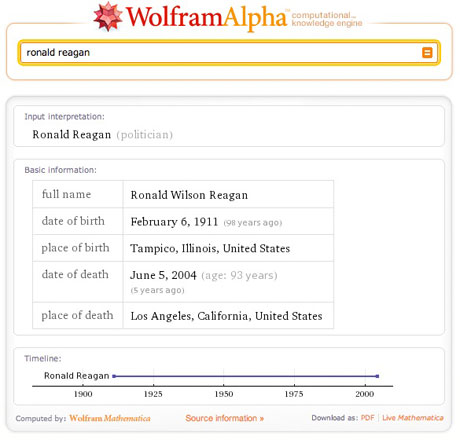Image resolution: width=460 pixels, height=440 pixels.
Task: Click the Timeline section heading
Action: 43,359
